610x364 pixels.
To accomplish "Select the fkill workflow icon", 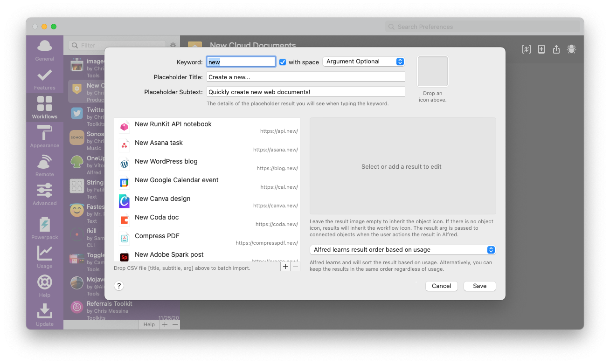I will (77, 234).
